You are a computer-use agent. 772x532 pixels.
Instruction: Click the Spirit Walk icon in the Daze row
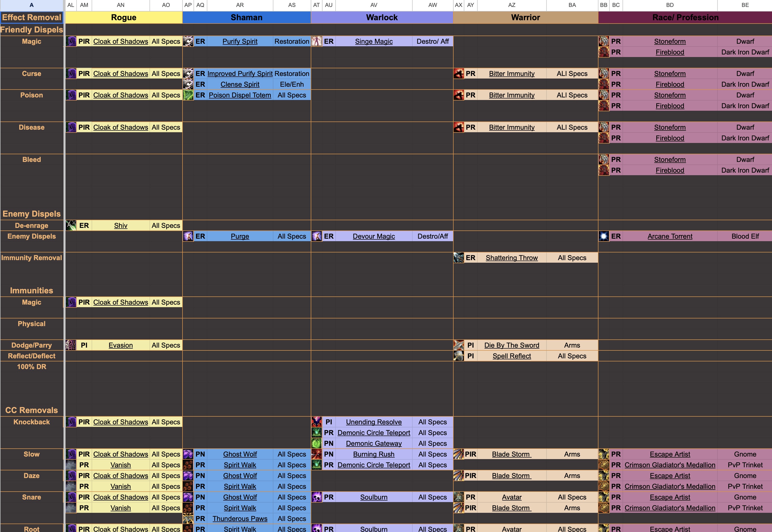point(188,486)
